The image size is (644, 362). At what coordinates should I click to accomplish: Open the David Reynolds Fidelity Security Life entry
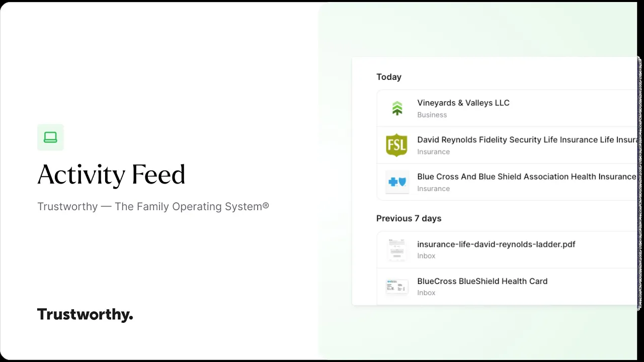pyautogui.click(x=507, y=145)
